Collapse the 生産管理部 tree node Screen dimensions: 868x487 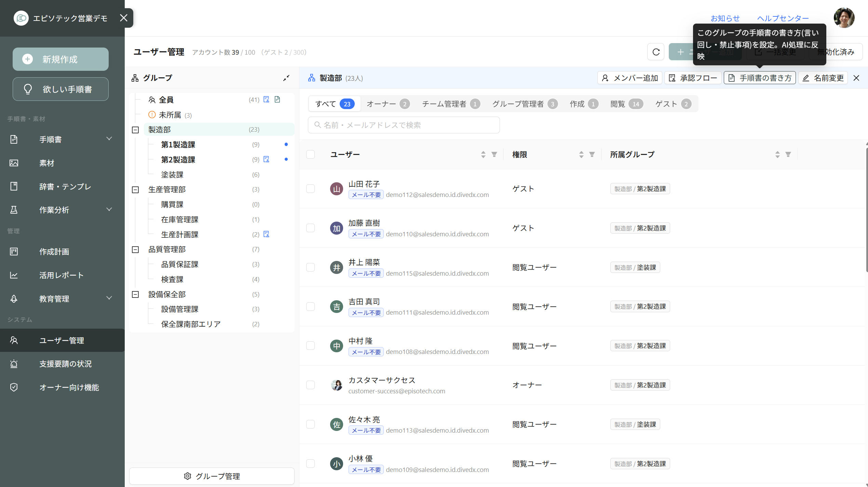(x=135, y=190)
